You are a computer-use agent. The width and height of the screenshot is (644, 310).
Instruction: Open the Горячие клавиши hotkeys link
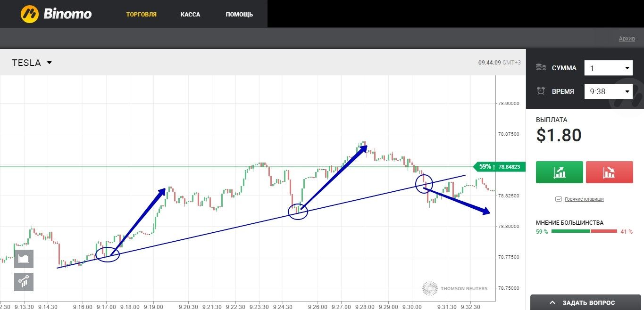(584, 199)
